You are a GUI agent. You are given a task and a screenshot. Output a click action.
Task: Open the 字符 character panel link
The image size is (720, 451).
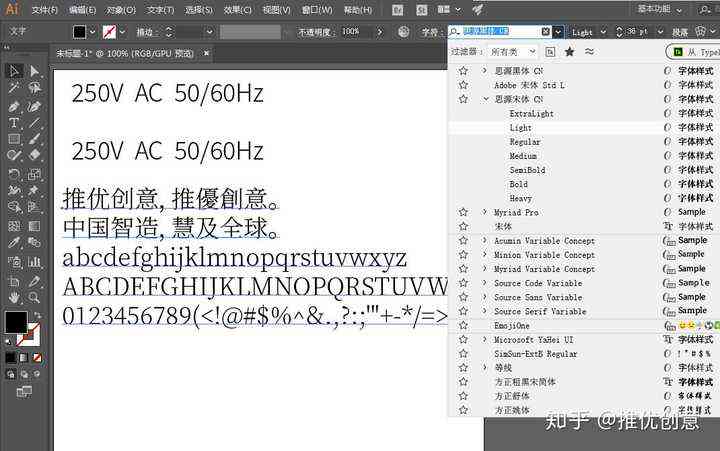click(431, 32)
